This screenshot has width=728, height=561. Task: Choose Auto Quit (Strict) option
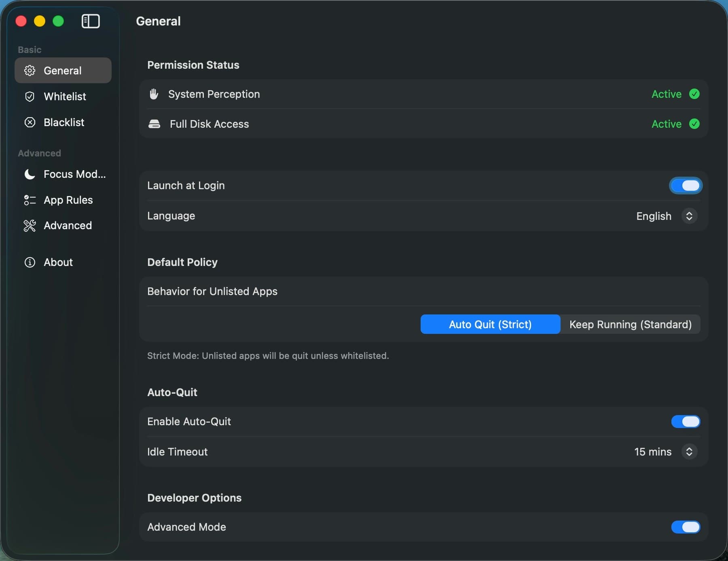(490, 325)
